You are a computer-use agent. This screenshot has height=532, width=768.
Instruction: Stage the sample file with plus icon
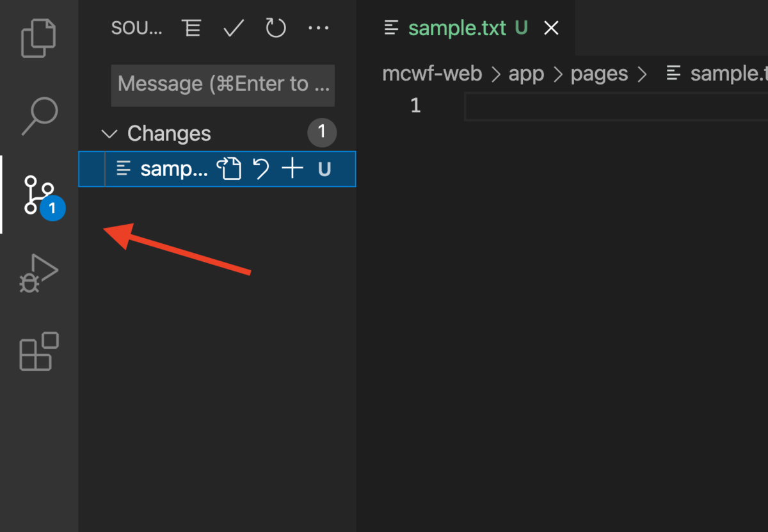(292, 169)
